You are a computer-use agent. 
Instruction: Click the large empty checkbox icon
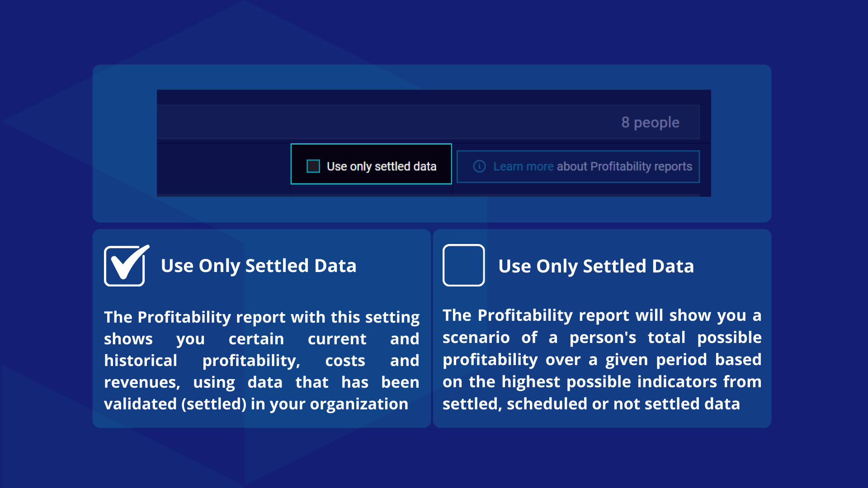pos(463,265)
